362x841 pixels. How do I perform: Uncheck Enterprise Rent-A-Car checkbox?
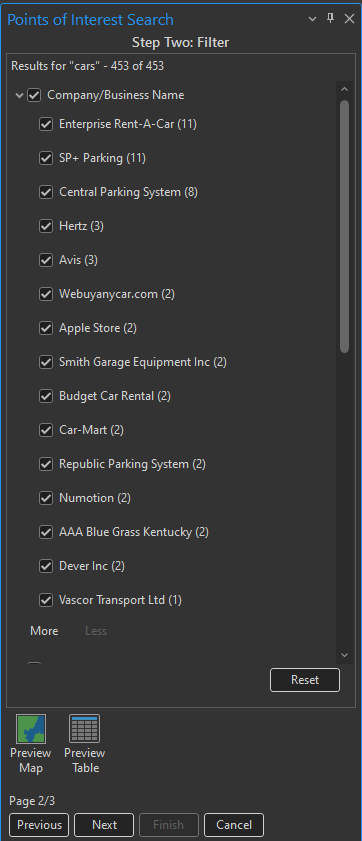[46, 124]
